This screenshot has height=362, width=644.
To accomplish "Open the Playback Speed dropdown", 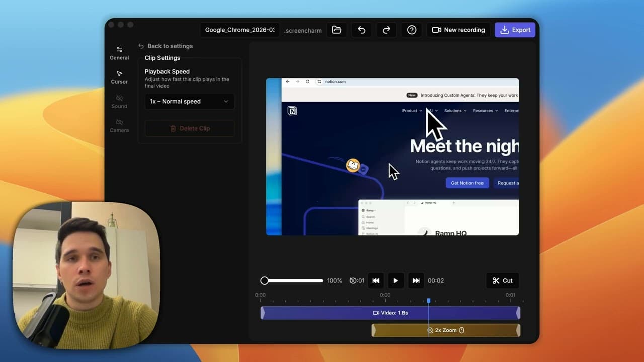I will 189,101.
